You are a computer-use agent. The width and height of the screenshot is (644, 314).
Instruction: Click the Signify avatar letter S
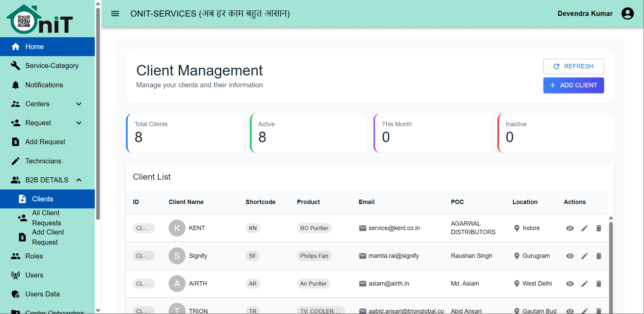click(x=177, y=256)
